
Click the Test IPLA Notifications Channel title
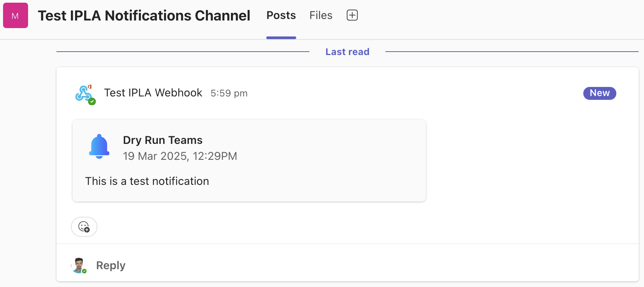pos(144,16)
